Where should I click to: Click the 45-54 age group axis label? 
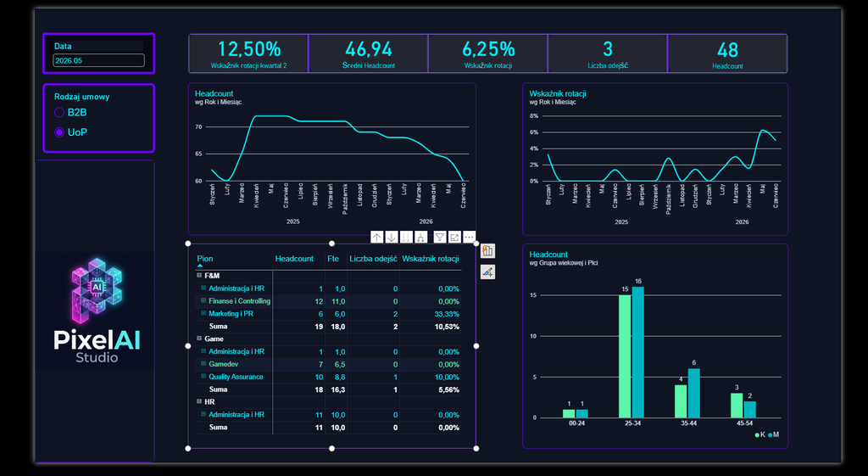click(x=744, y=423)
